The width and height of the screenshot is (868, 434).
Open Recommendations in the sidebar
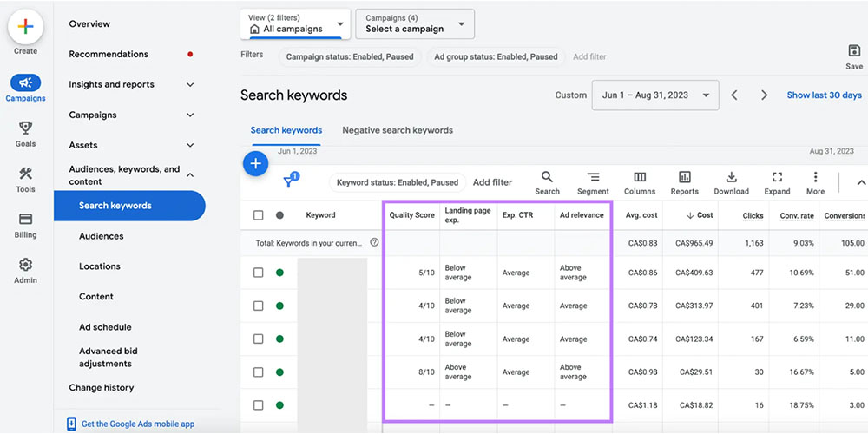tap(108, 54)
